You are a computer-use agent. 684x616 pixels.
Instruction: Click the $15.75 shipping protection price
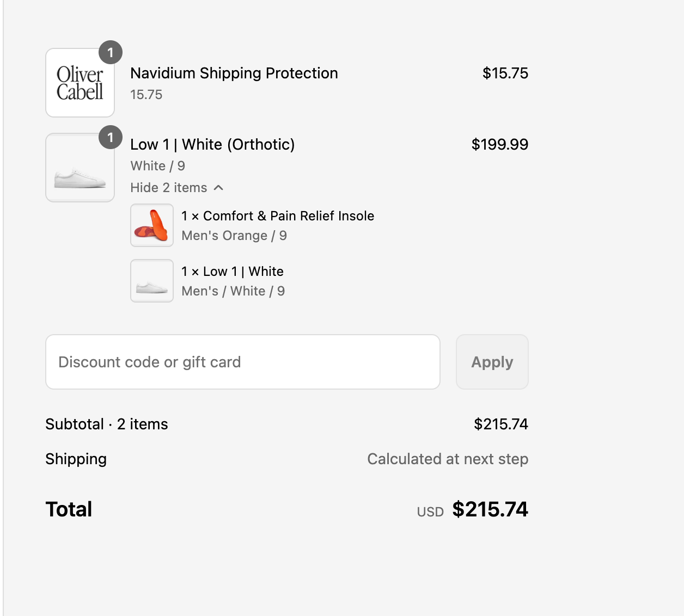tap(505, 73)
